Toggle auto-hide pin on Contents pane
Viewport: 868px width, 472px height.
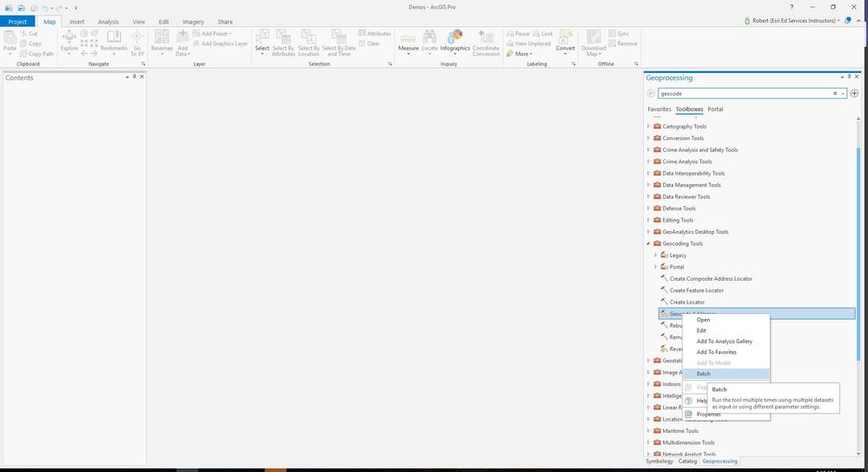[x=134, y=77]
